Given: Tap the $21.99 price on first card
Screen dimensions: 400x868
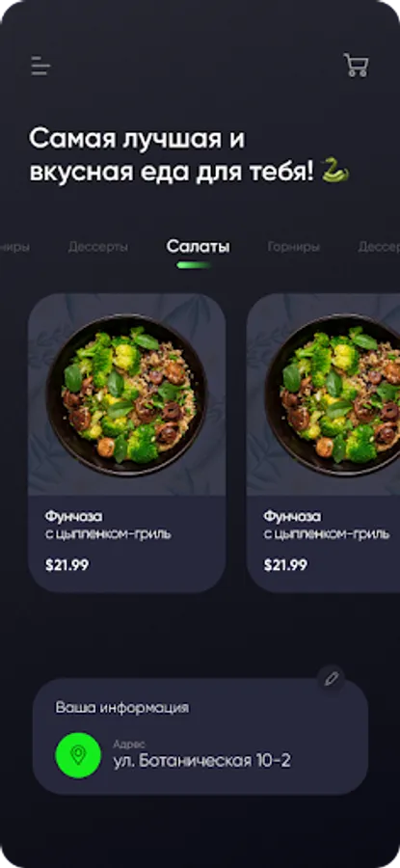Looking at the screenshot, I should click(x=67, y=565).
